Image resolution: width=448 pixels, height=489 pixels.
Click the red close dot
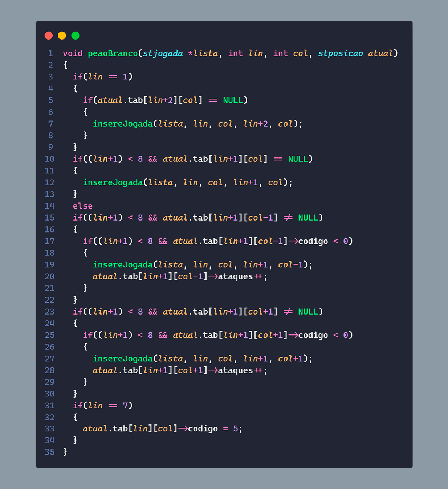(x=49, y=36)
